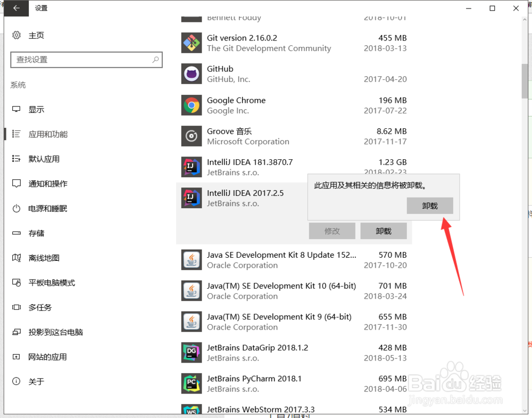Select the GitHub, Inc. publisher text
This screenshot has height=418, width=532.
click(x=228, y=79)
